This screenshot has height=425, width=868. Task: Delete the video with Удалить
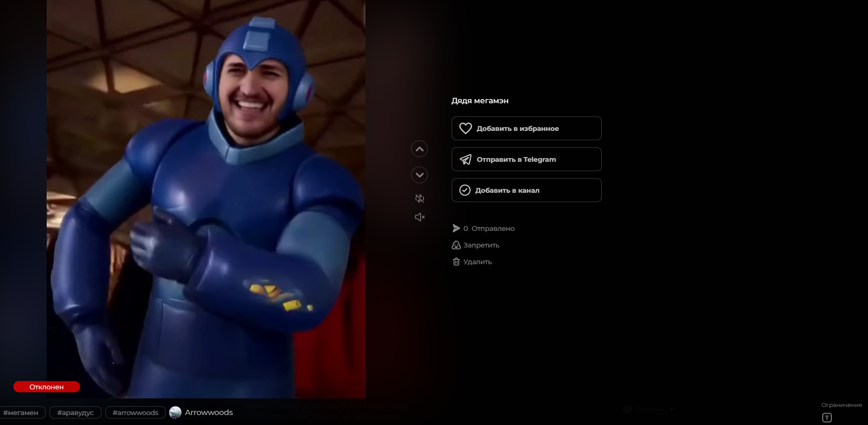point(472,262)
